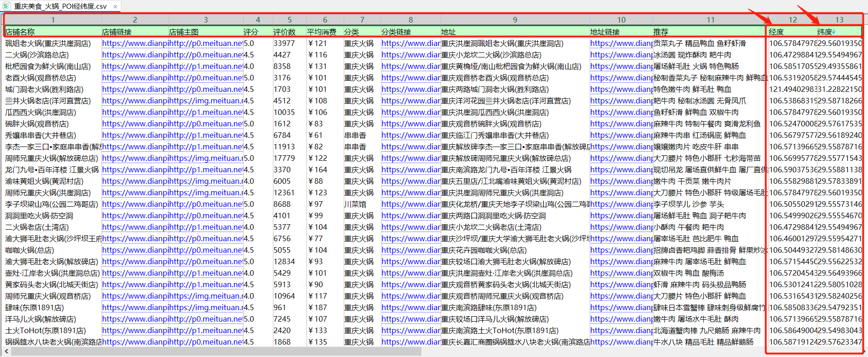Select the cell 城门洞老火锅(胜利路店)
The height and width of the screenshot is (357, 868).
coord(53,89)
